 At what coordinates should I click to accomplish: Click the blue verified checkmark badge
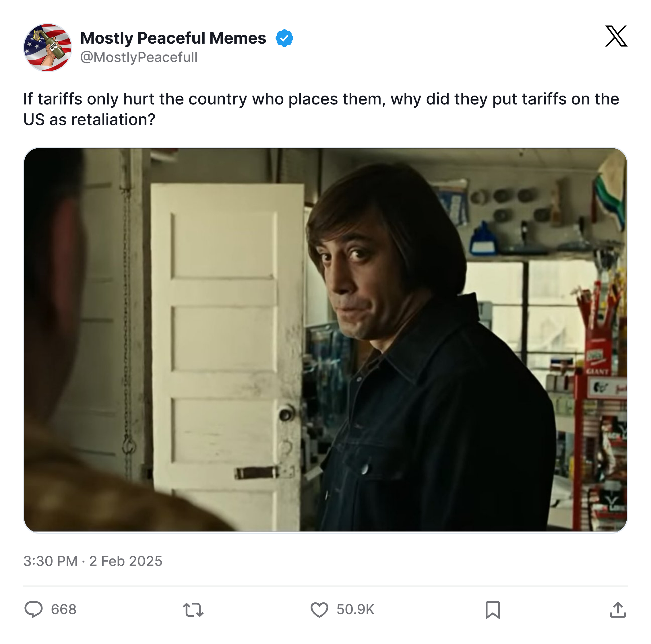click(x=284, y=38)
